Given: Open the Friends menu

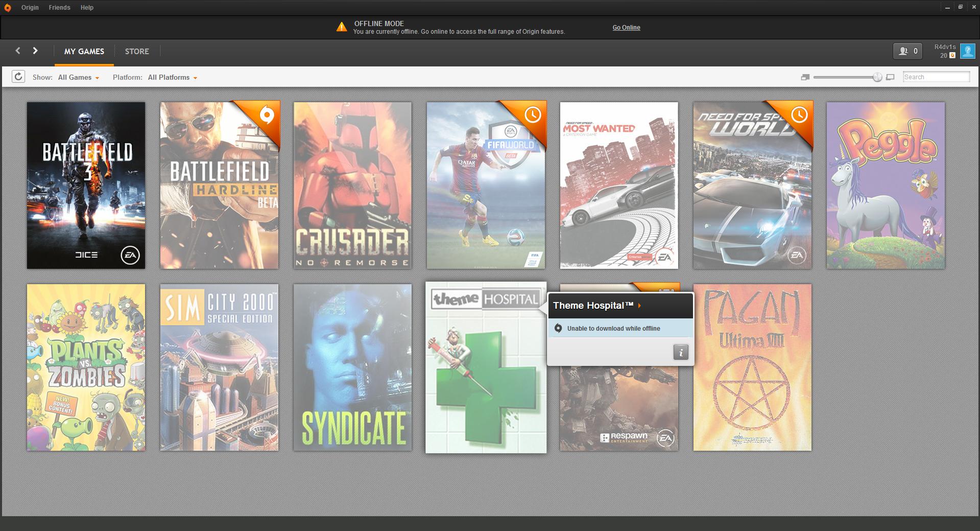Looking at the screenshot, I should 60,8.
